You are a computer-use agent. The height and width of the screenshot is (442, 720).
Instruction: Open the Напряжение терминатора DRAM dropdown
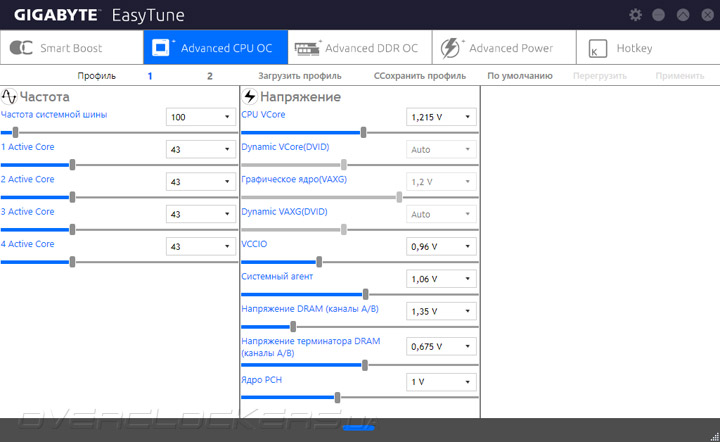click(x=441, y=347)
